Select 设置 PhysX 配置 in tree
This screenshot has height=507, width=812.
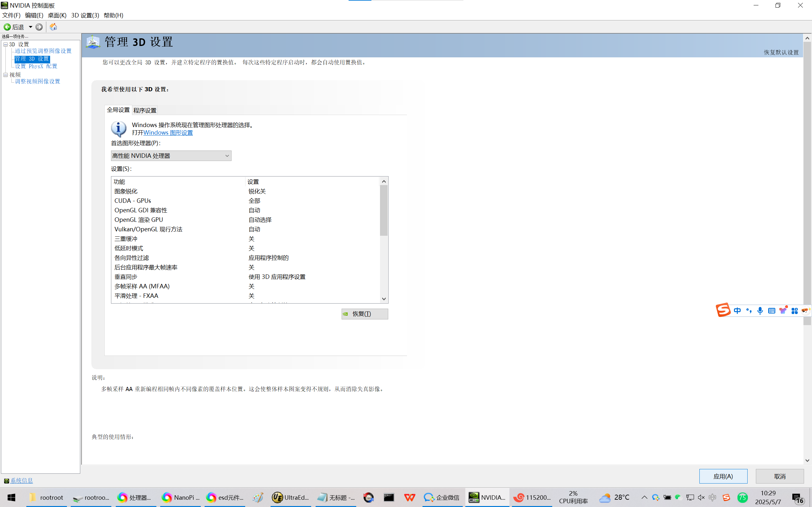tap(36, 67)
